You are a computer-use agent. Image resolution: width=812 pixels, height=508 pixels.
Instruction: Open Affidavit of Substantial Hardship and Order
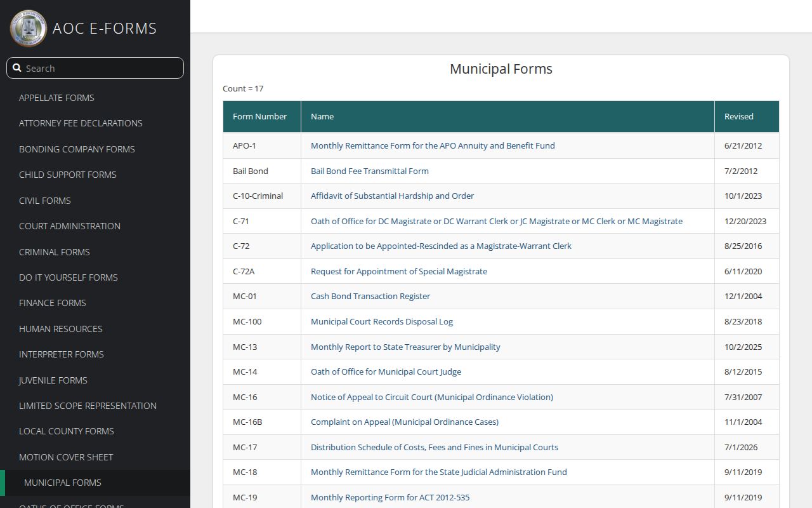pos(392,196)
